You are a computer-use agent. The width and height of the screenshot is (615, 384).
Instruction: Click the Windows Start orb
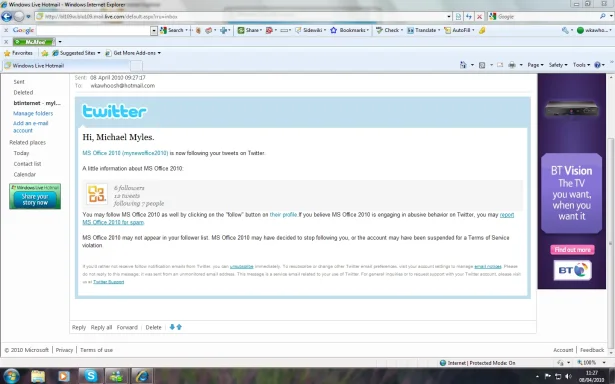[x=11, y=376]
